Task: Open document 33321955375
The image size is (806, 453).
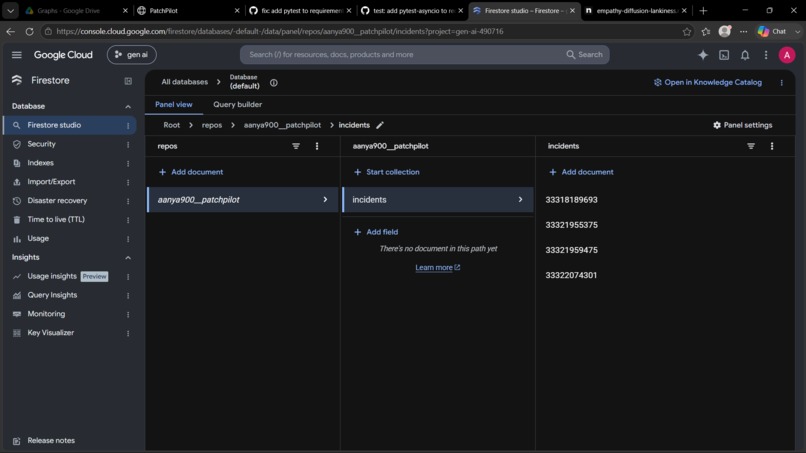Action: tap(571, 225)
